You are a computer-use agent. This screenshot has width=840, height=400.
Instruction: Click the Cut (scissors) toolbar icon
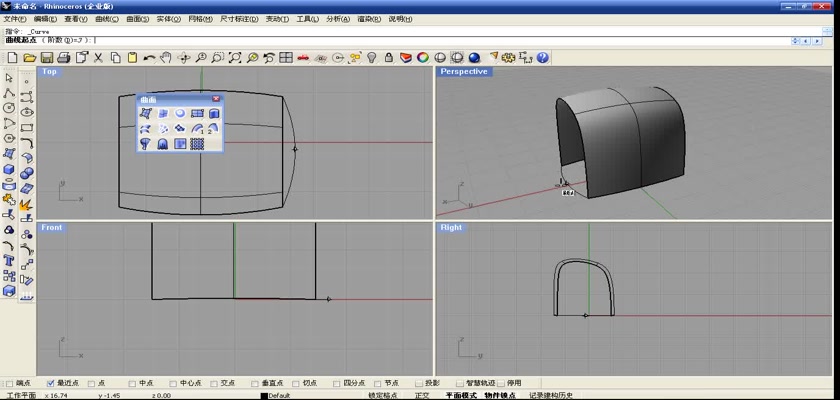tap(99, 58)
